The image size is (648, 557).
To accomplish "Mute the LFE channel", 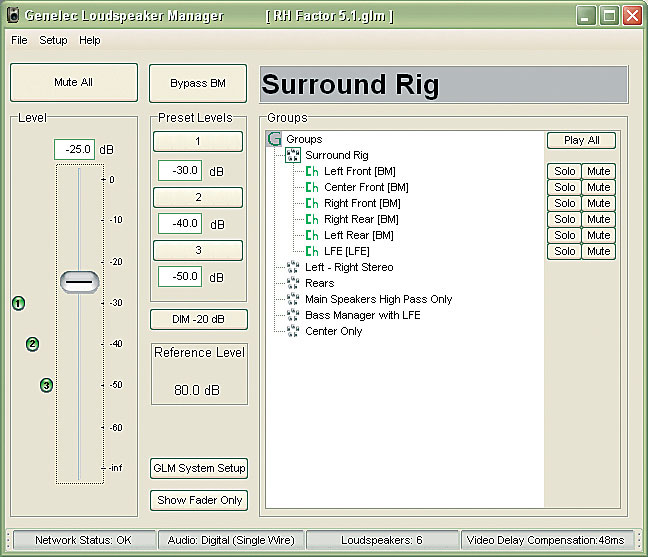I will click(598, 251).
